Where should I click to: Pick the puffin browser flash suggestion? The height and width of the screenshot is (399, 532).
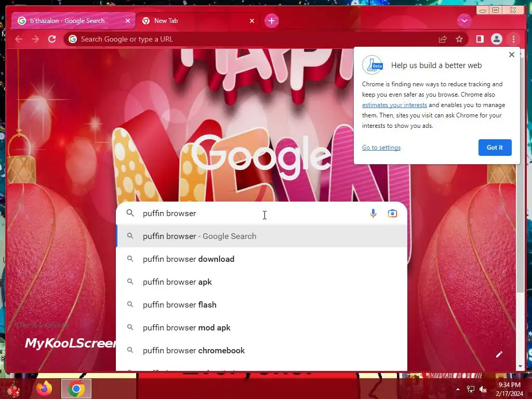click(x=261, y=304)
